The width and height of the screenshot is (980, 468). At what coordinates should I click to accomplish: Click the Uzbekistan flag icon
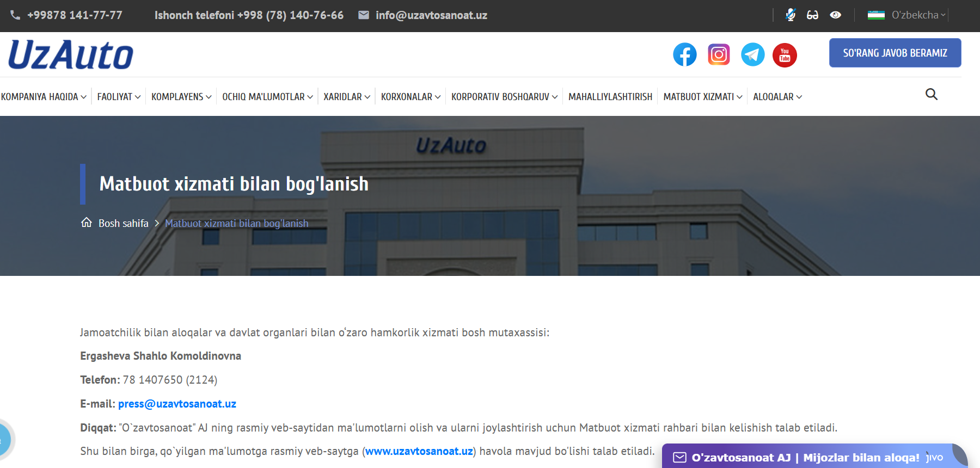pyautogui.click(x=876, y=15)
